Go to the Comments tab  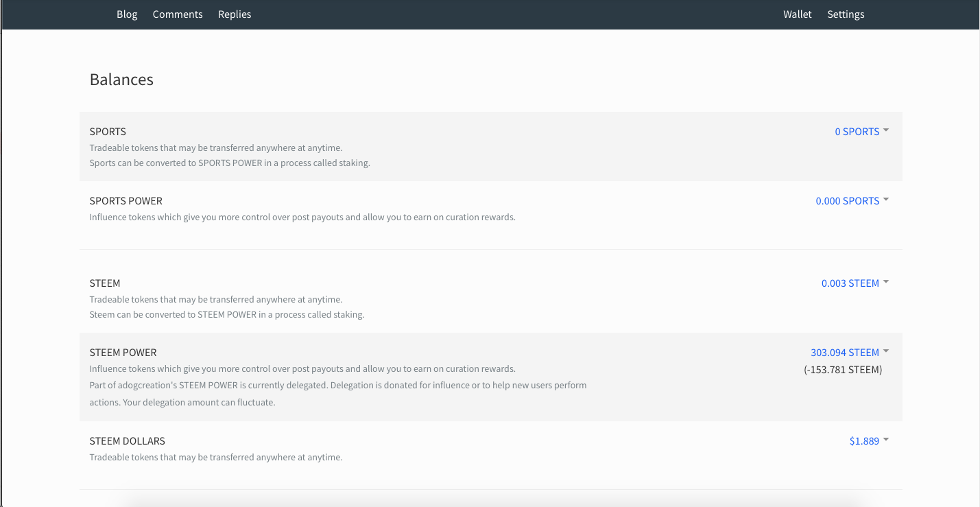tap(178, 14)
